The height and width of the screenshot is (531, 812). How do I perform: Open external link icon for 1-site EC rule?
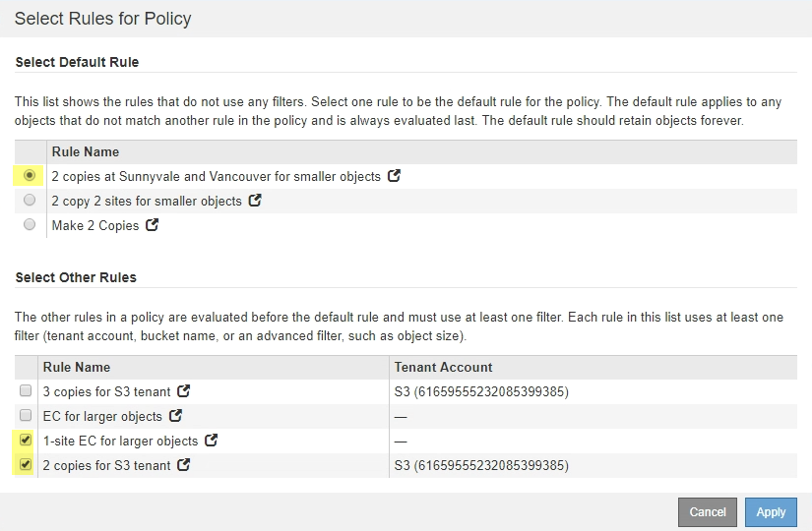(x=212, y=441)
